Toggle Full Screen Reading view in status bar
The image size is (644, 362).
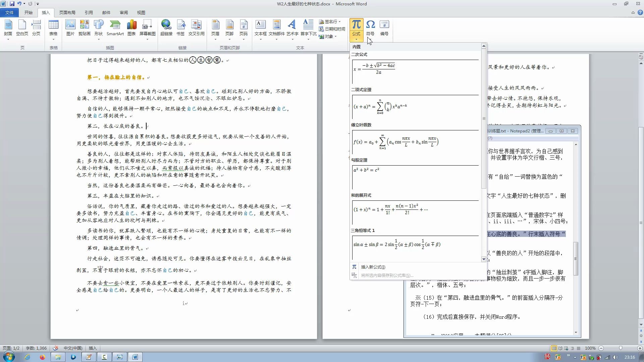(560, 348)
